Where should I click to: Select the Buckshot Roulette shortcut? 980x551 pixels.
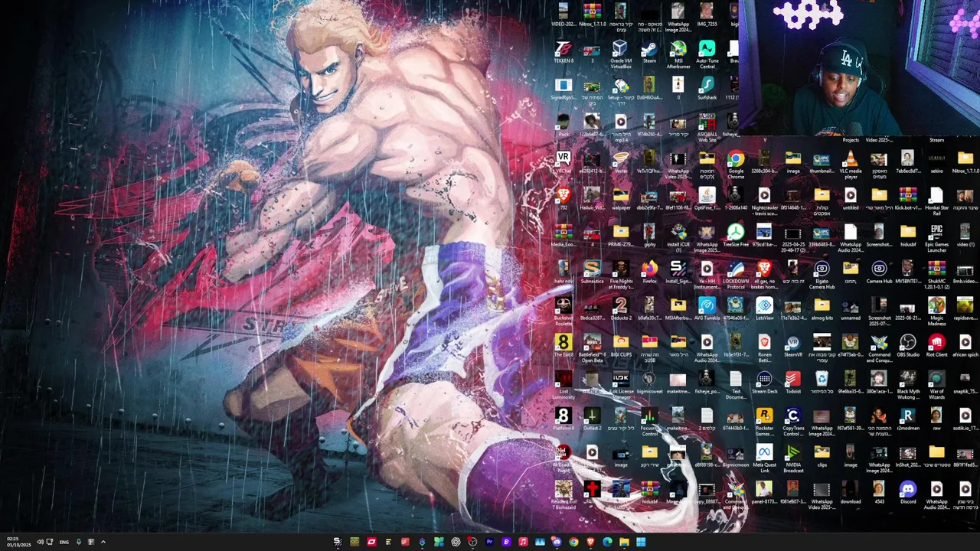point(563,311)
